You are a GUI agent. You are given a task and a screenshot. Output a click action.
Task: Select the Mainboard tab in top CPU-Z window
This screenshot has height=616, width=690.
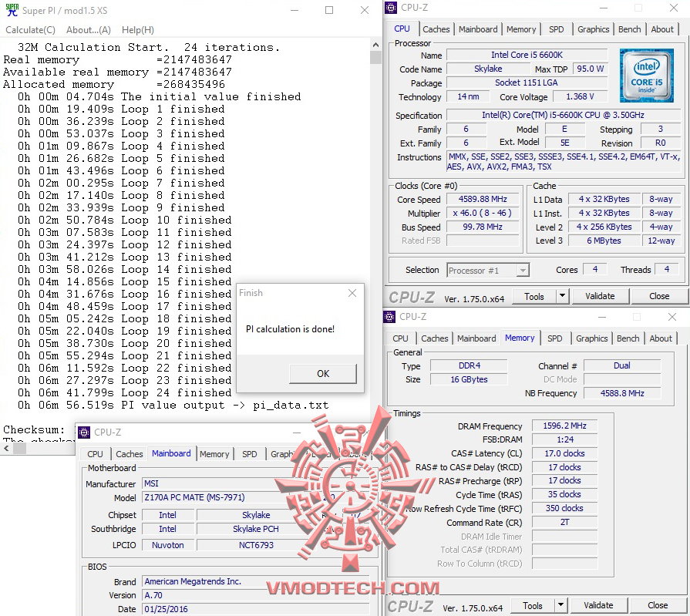point(478,29)
